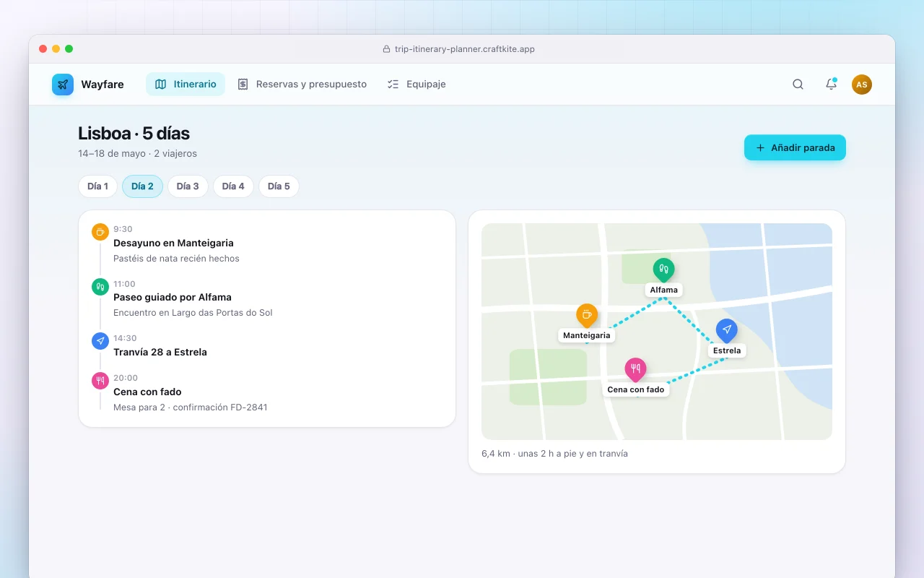Go to the Equipaje tab

(x=417, y=85)
